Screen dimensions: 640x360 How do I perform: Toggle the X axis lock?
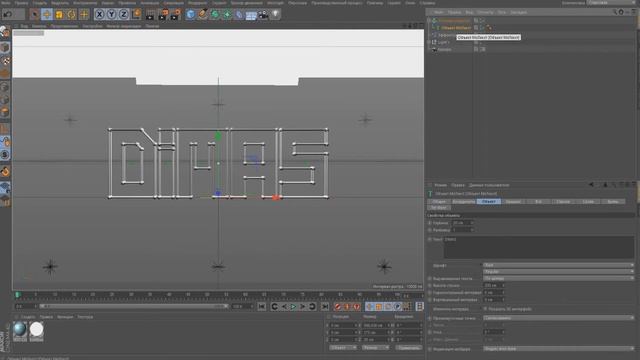99,15
